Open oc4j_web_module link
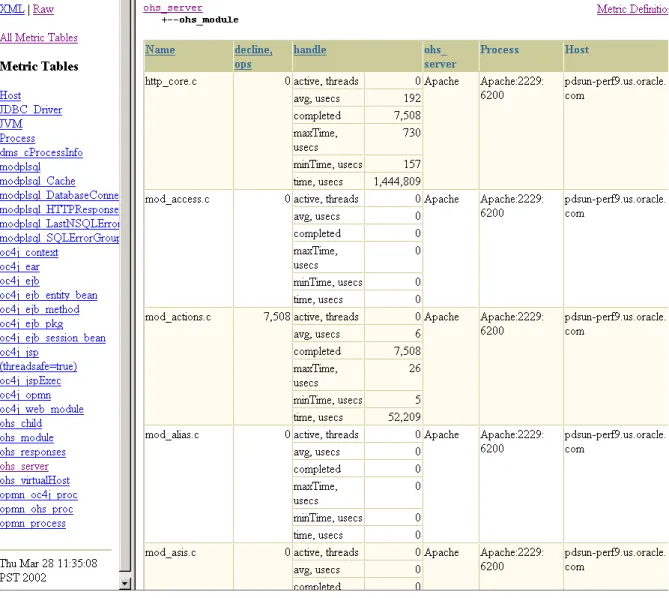669x598 pixels. [42, 409]
